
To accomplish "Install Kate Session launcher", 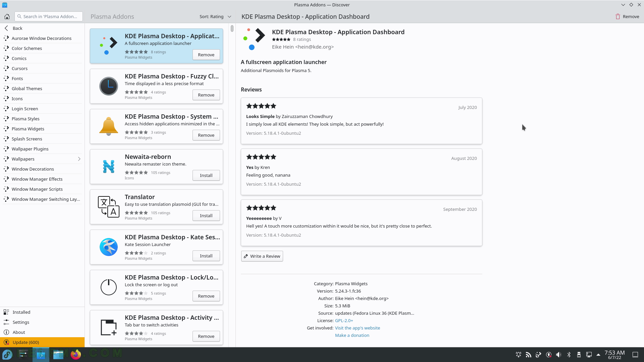I will (206, 256).
